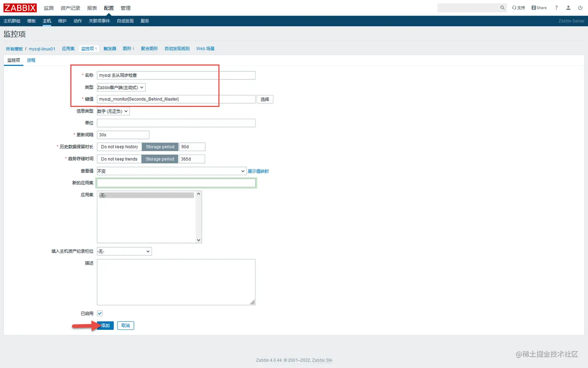The image size is (588, 368).
Task: Open the 配置 top menu
Action: pos(109,8)
